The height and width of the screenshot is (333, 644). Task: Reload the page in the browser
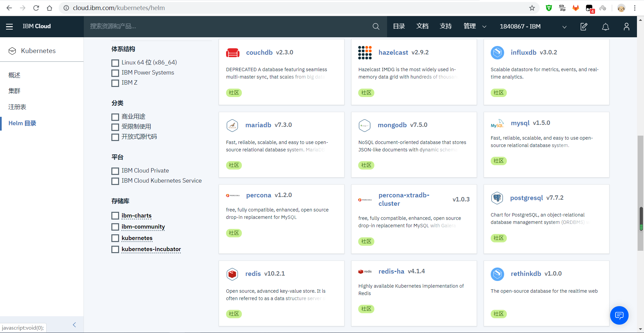tap(36, 8)
